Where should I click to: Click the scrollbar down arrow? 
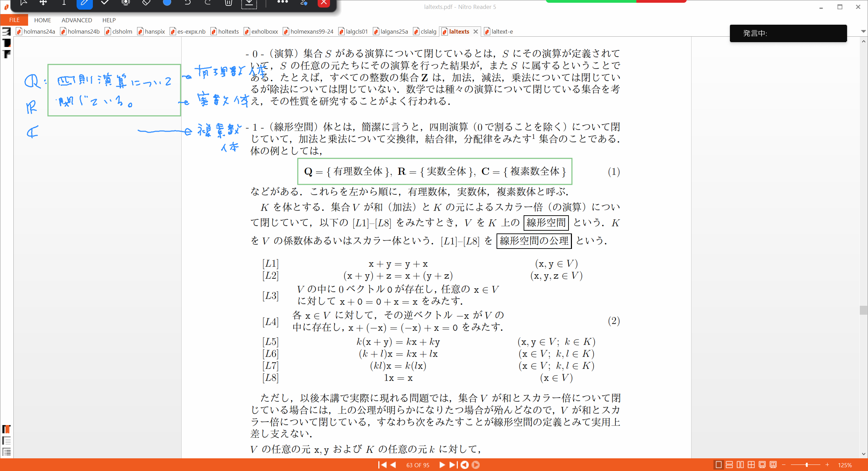click(x=863, y=454)
